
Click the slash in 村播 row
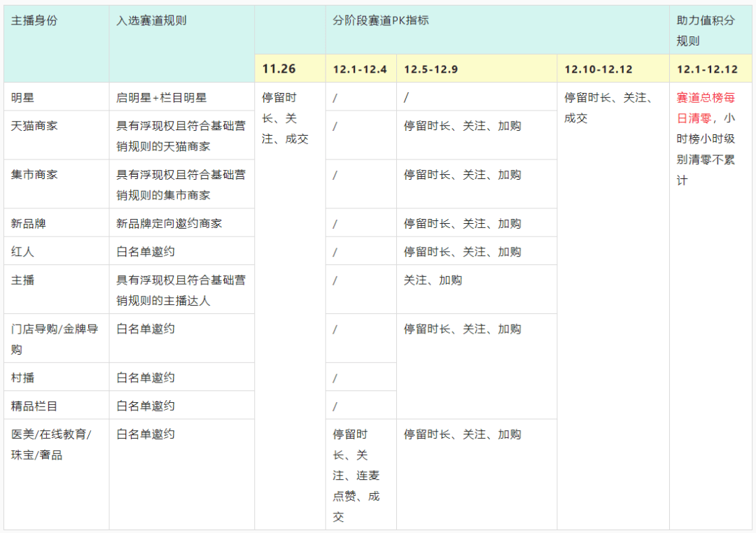pos(335,378)
